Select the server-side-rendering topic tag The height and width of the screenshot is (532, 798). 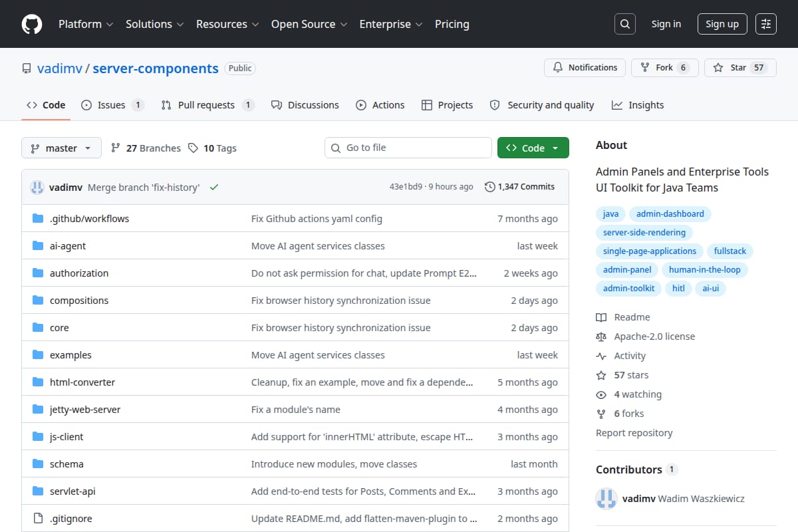click(x=644, y=233)
